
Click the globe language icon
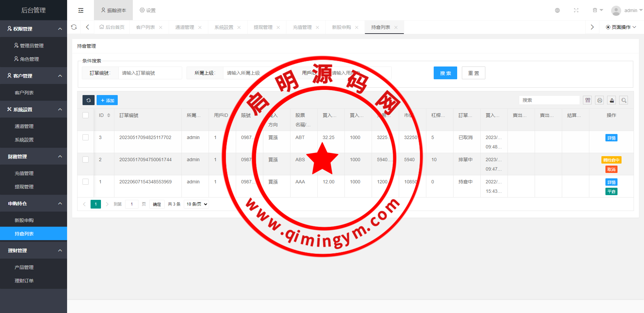point(557,10)
